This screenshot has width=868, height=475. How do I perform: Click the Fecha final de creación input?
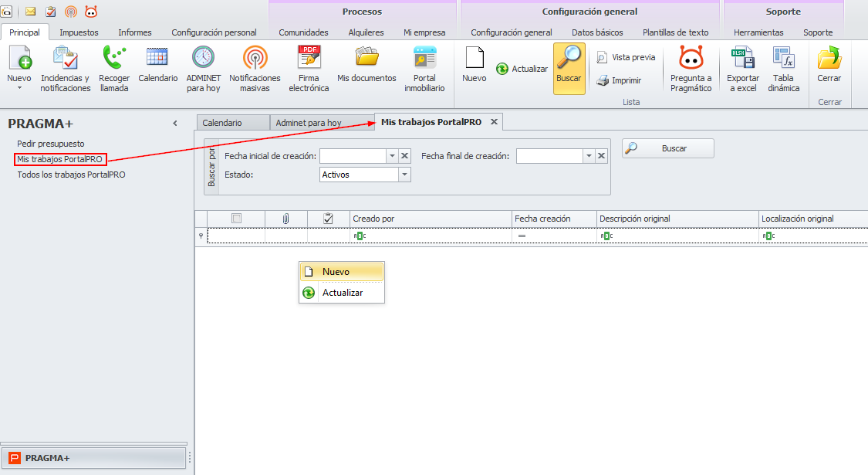click(x=549, y=156)
